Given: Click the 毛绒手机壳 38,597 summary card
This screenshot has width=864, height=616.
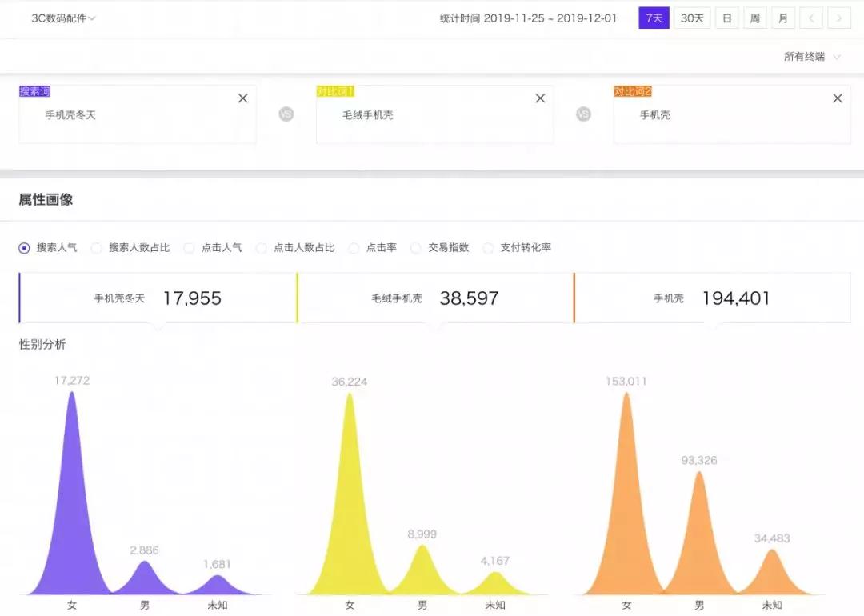Looking at the screenshot, I should tap(435, 298).
